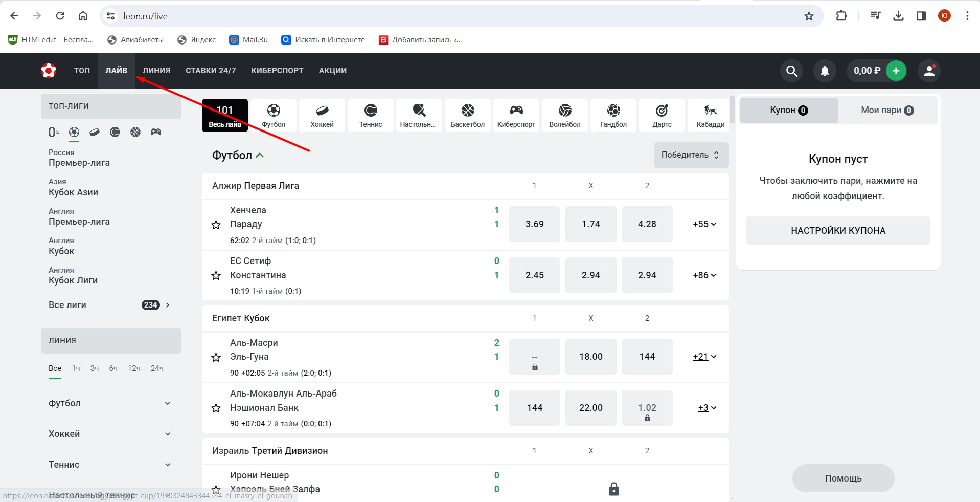Select the Хоккей sport icon
980x502 pixels.
(x=322, y=116)
